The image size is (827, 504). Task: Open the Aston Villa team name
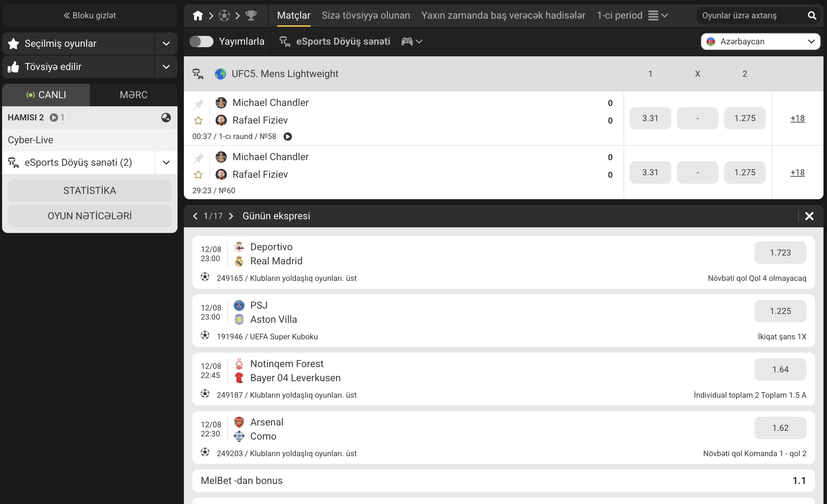274,320
